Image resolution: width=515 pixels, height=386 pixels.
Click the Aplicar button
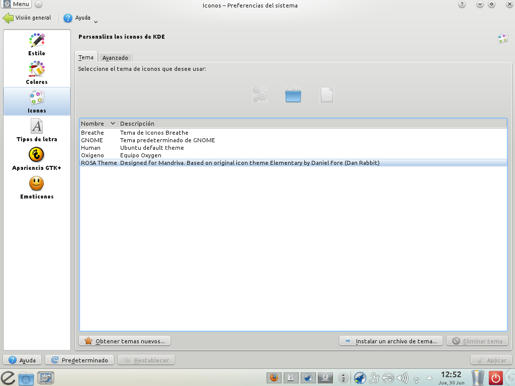click(491, 360)
